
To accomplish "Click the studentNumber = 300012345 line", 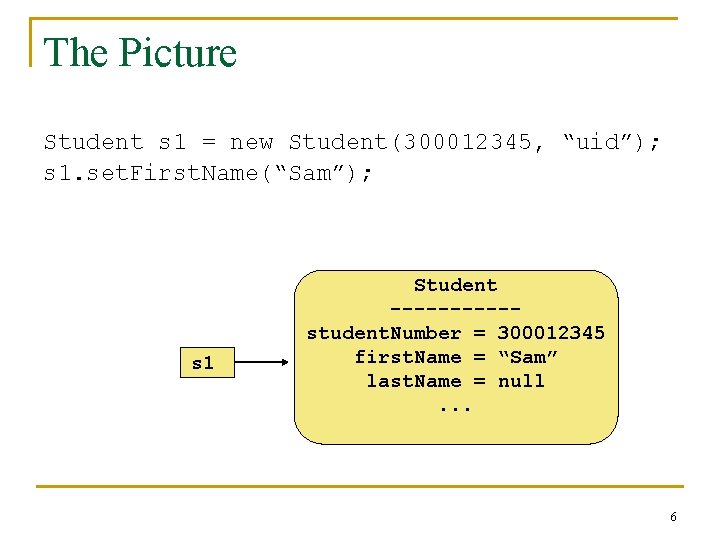I will click(x=455, y=333).
